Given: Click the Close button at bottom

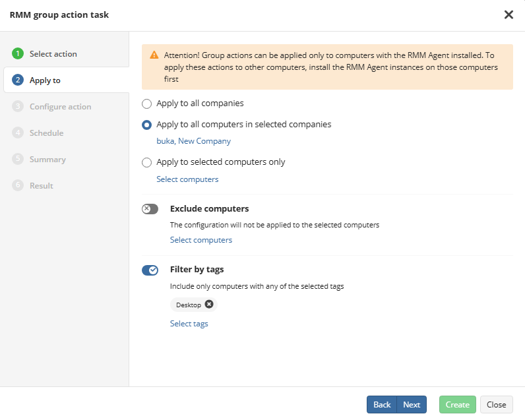Looking at the screenshot, I should 496,405.
